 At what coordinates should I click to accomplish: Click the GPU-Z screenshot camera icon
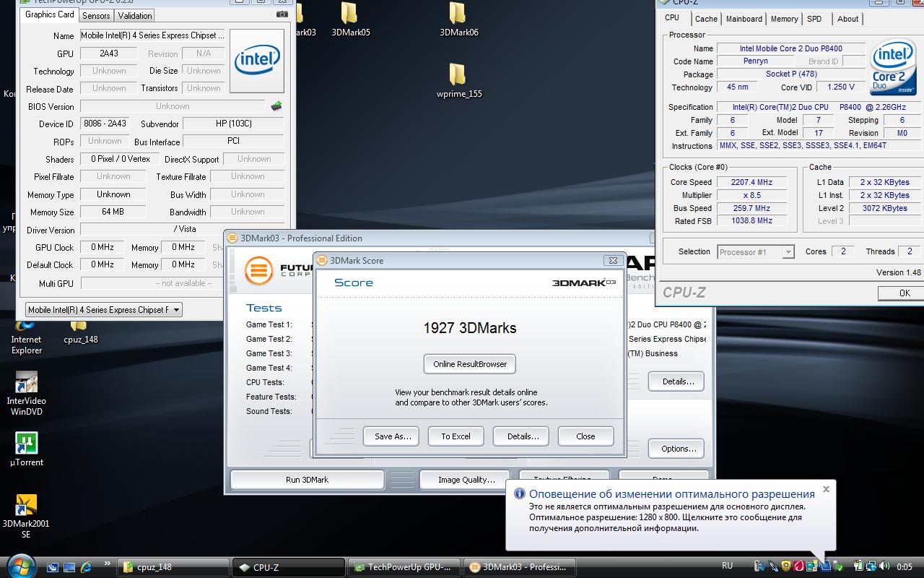pos(282,14)
